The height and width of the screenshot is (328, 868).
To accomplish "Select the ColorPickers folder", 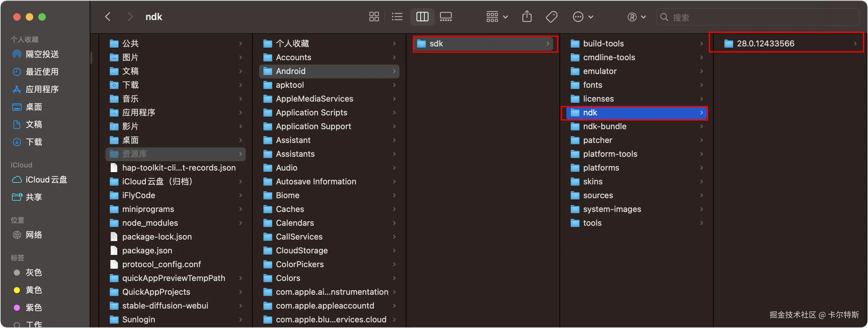I will (329, 265).
